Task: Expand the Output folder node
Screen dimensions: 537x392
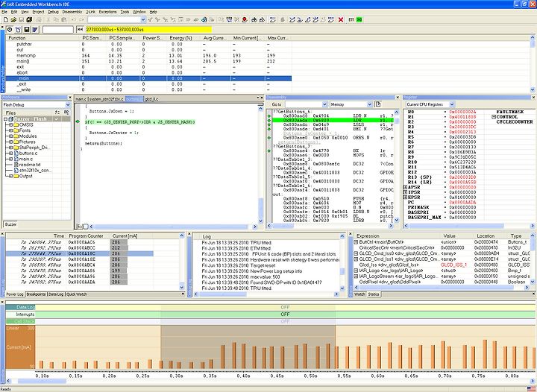Action: point(11,176)
